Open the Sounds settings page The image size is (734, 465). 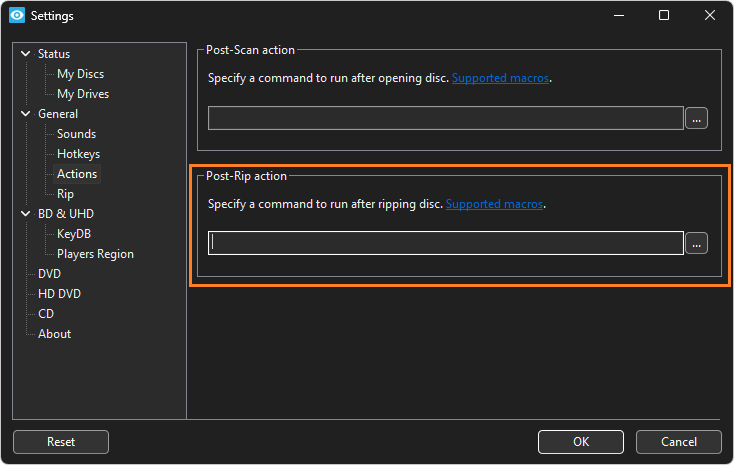pos(76,134)
